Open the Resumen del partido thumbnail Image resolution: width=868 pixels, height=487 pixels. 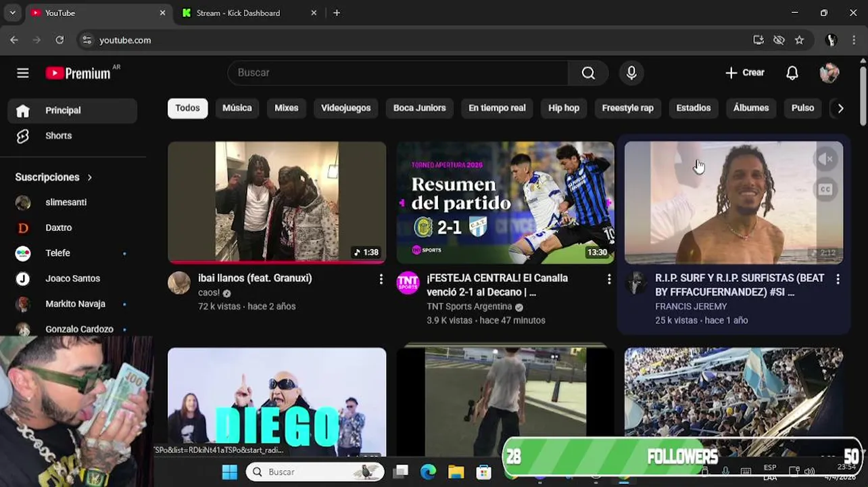(x=505, y=202)
